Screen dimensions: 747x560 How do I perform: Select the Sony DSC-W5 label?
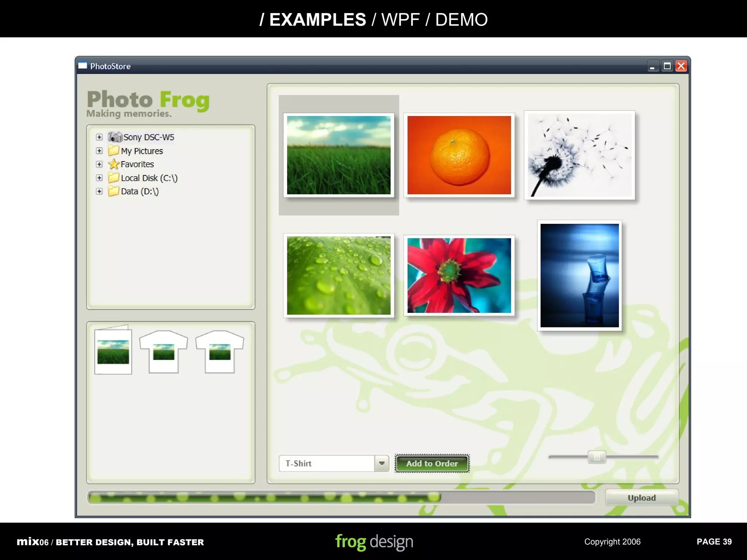click(x=149, y=137)
